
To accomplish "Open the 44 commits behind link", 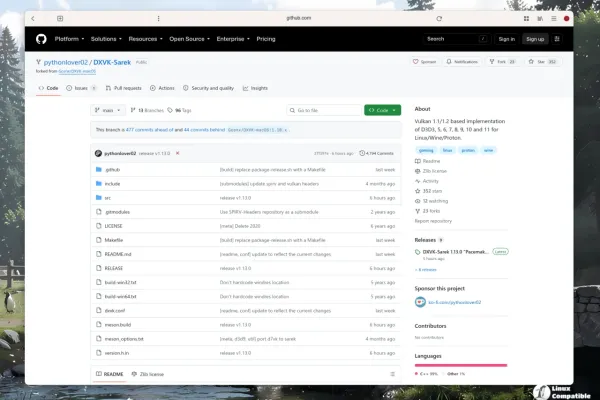I will 204,130.
